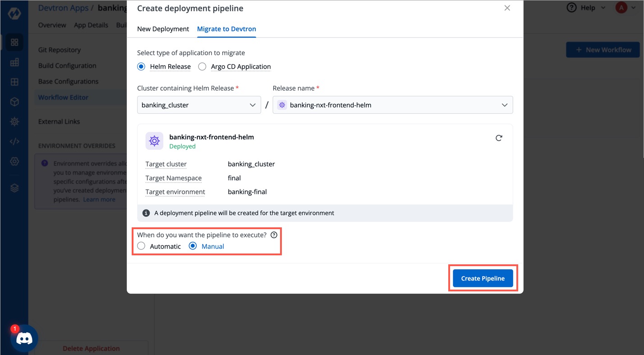Viewport: 644px width, 355px height.
Task: Select the Helm Release radio button
Action: 141,66
